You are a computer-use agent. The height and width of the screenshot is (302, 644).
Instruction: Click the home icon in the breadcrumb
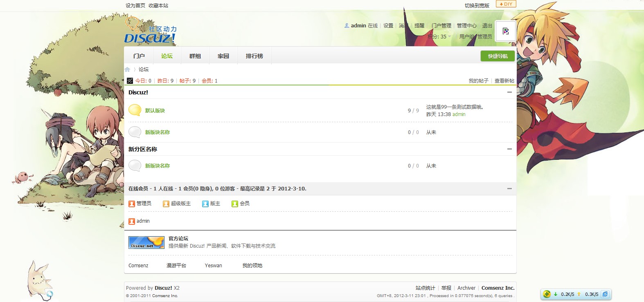click(x=127, y=69)
